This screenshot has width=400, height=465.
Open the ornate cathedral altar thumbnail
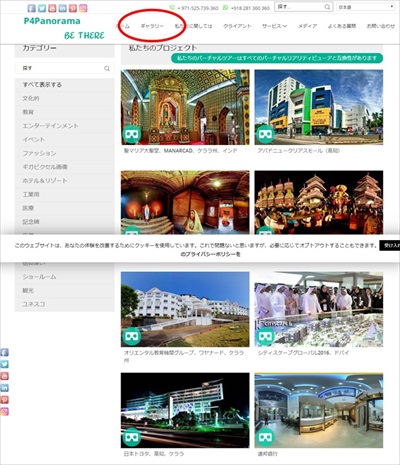click(x=185, y=107)
